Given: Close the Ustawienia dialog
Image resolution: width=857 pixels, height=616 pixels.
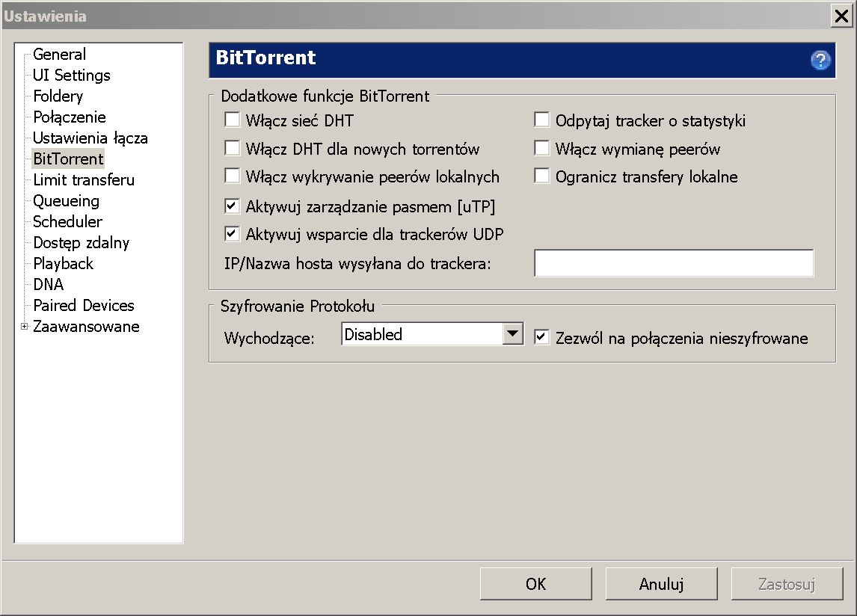Looking at the screenshot, I should click(x=842, y=16).
